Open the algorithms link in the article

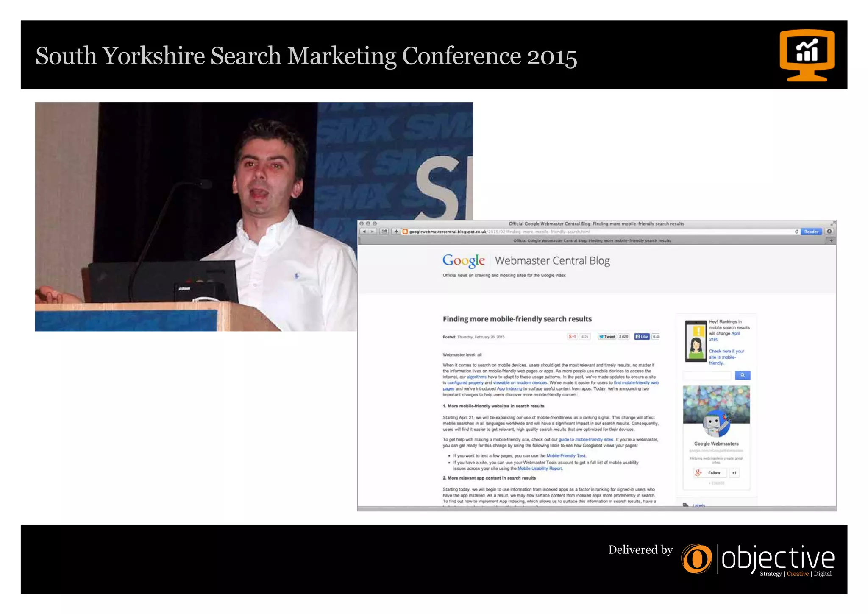(x=476, y=377)
